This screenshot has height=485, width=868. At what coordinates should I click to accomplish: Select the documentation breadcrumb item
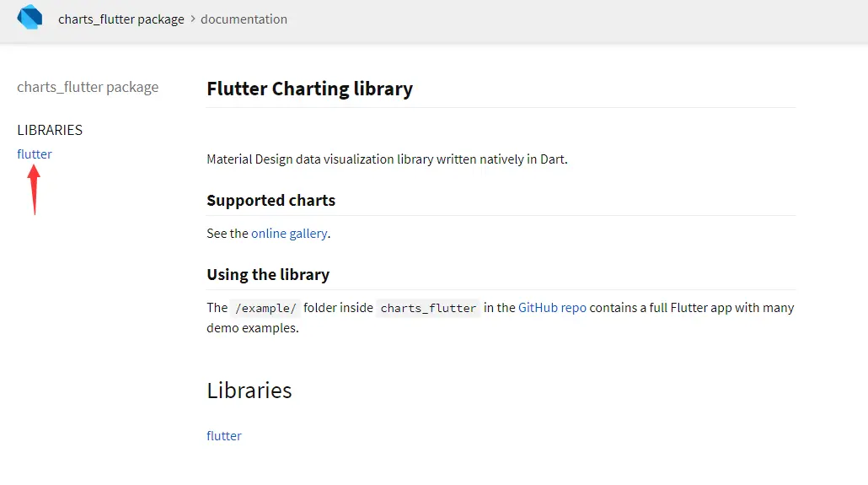(x=244, y=19)
